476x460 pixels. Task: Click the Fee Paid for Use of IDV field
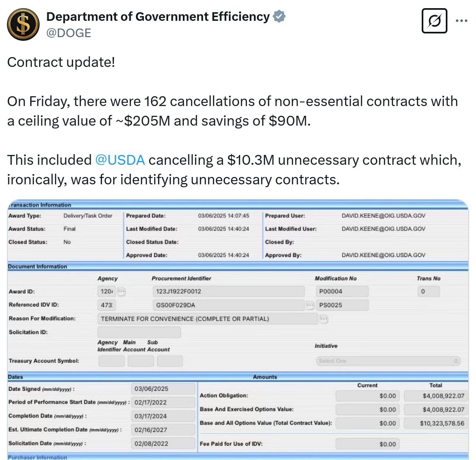[367, 444]
